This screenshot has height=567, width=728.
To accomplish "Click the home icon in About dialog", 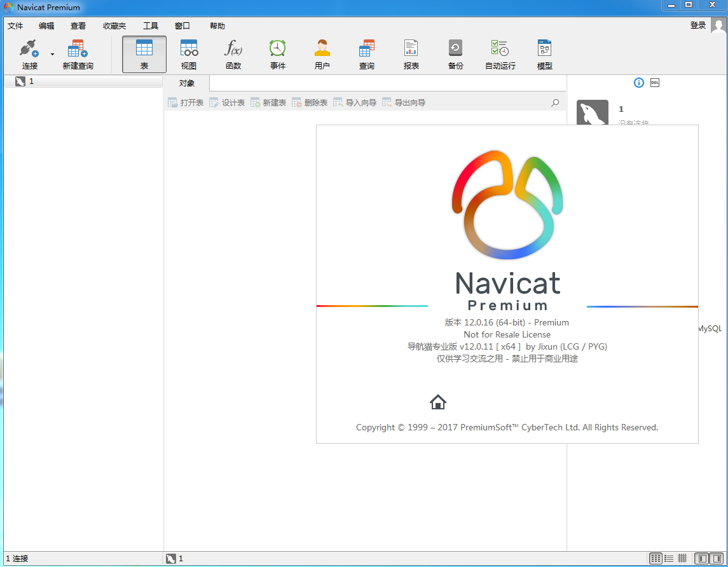I will click(438, 402).
